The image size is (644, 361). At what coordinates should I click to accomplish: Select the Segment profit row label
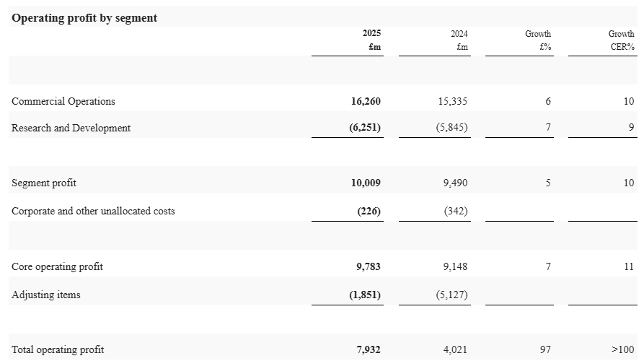(44, 183)
